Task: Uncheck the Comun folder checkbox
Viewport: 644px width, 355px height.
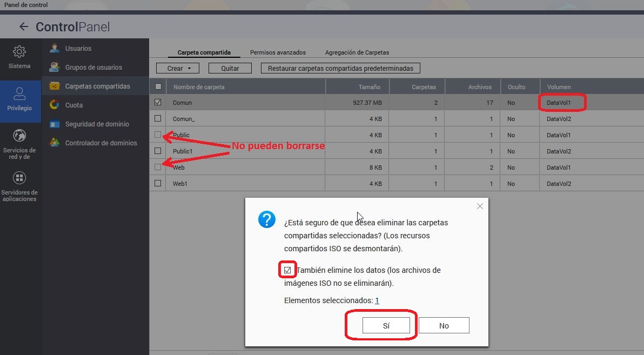Action: coord(158,102)
